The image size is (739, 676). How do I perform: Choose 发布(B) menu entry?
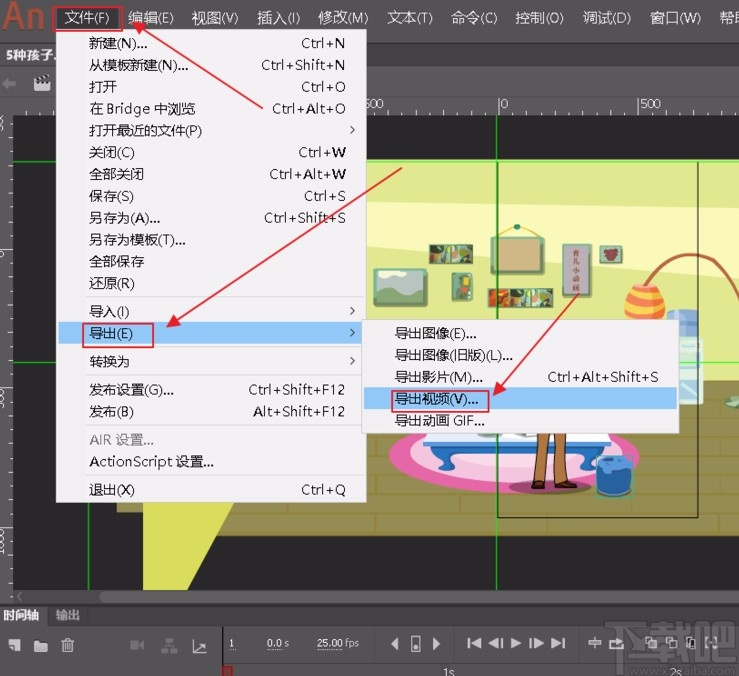pyautogui.click(x=211, y=412)
